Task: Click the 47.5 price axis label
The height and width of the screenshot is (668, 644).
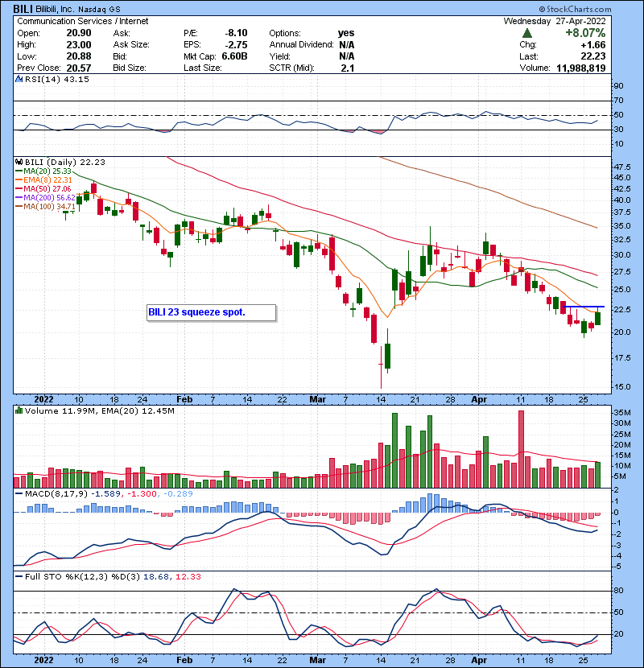Action: click(x=621, y=167)
